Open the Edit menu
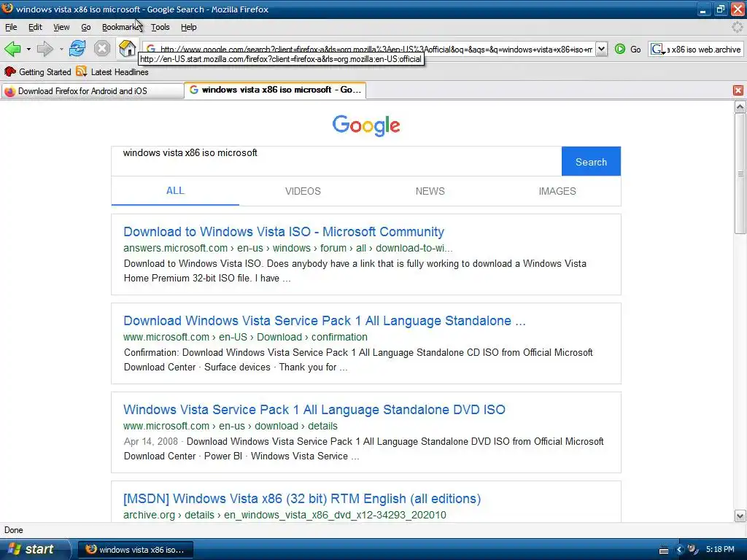Viewport: 747px width, 560px height. tap(35, 27)
